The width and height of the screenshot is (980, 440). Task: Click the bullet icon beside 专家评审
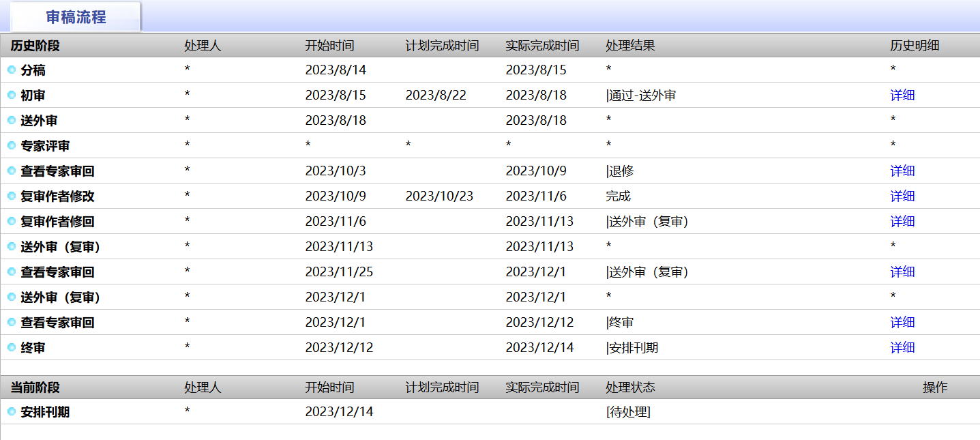[x=12, y=145]
